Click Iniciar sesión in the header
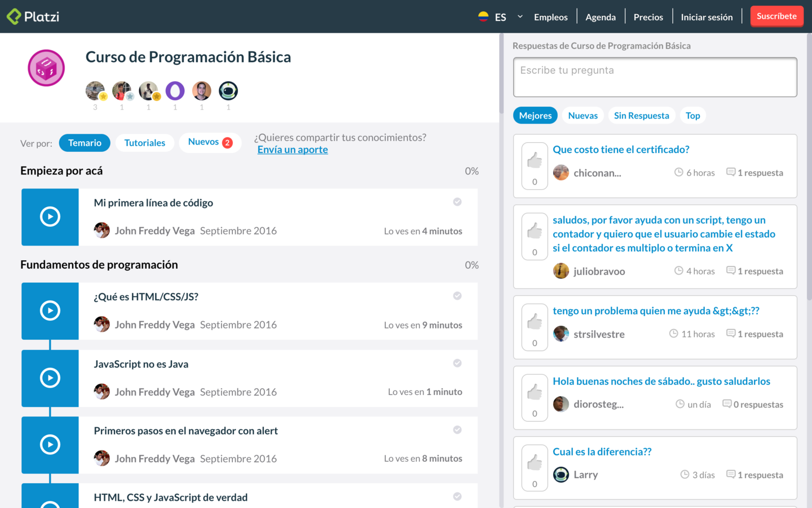Viewport: 812px width, 508px height. click(x=707, y=17)
